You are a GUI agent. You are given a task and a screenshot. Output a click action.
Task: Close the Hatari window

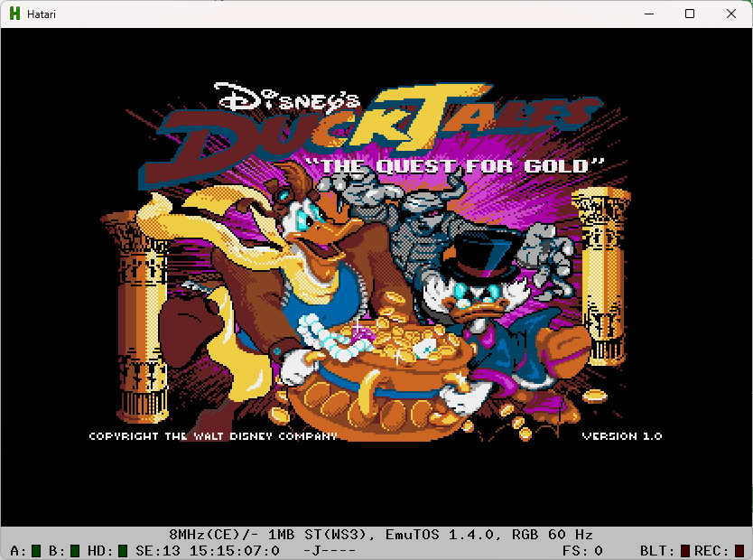coord(731,14)
